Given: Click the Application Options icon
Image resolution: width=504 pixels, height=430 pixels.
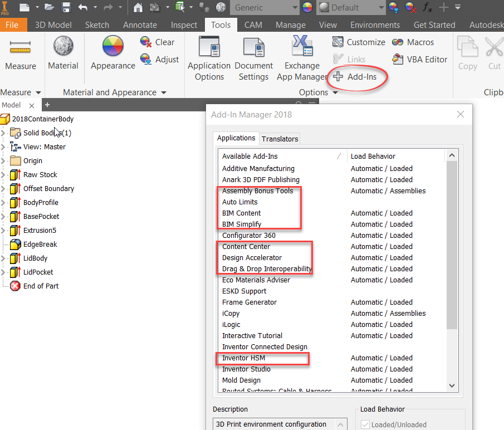Looking at the screenshot, I should 209,47.
